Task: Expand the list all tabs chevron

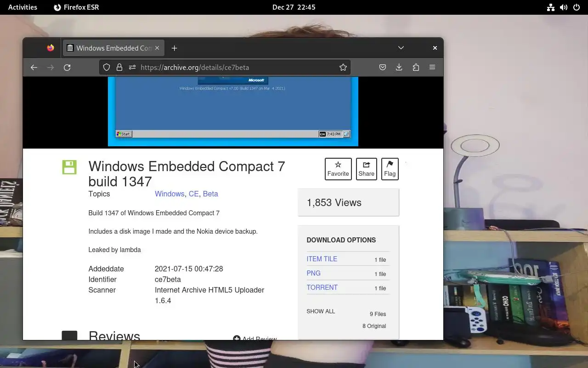Action: pyautogui.click(x=401, y=48)
